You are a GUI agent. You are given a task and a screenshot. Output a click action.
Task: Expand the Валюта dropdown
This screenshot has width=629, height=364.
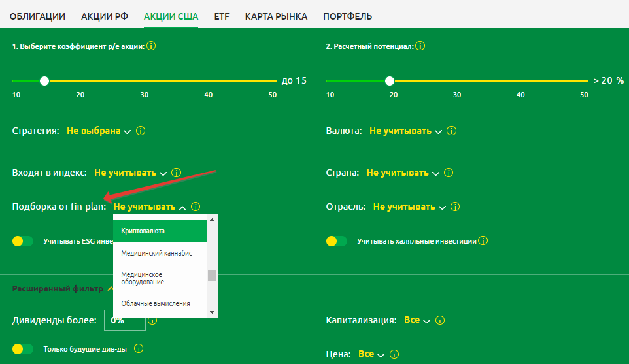[x=405, y=131]
